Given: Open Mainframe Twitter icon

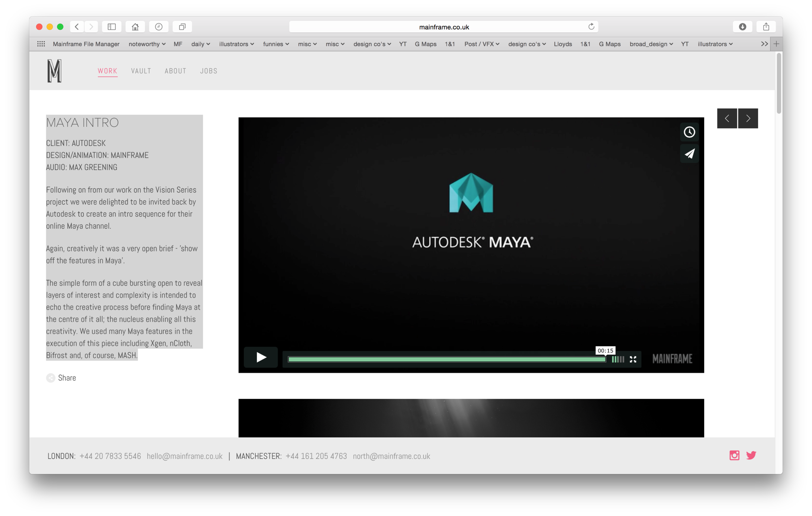Looking at the screenshot, I should point(751,456).
